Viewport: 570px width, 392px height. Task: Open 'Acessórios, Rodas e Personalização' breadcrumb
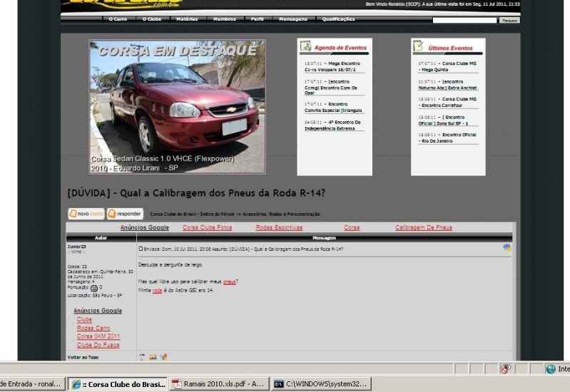pyautogui.click(x=281, y=214)
